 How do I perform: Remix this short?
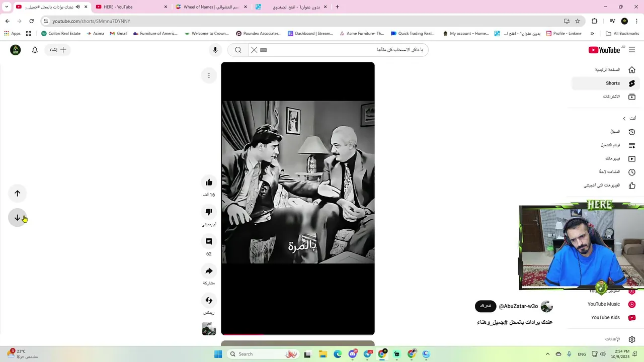pyautogui.click(x=209, y=300)
